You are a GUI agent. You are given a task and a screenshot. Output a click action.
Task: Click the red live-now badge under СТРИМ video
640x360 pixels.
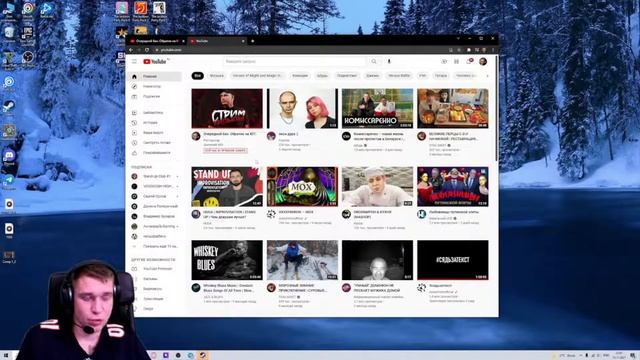pos(225,150)
